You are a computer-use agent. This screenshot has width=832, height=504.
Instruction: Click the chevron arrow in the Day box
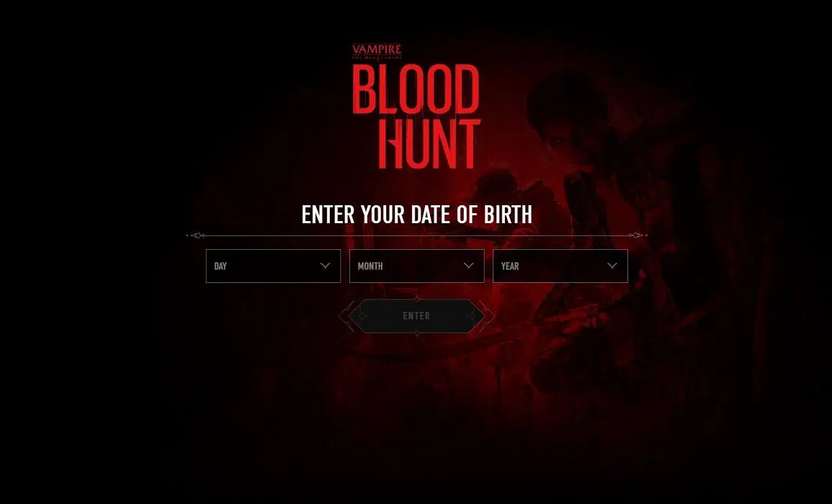pos(326,266)
